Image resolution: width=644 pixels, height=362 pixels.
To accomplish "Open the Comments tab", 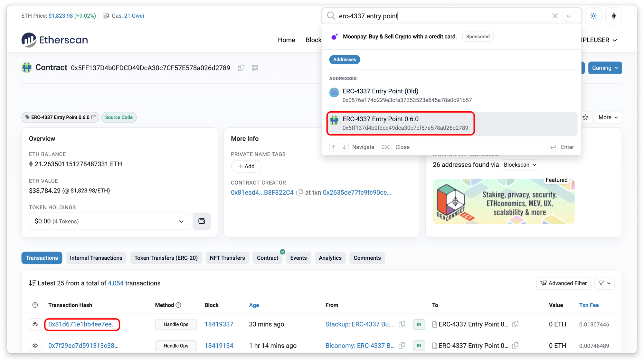I will point(367,258).
